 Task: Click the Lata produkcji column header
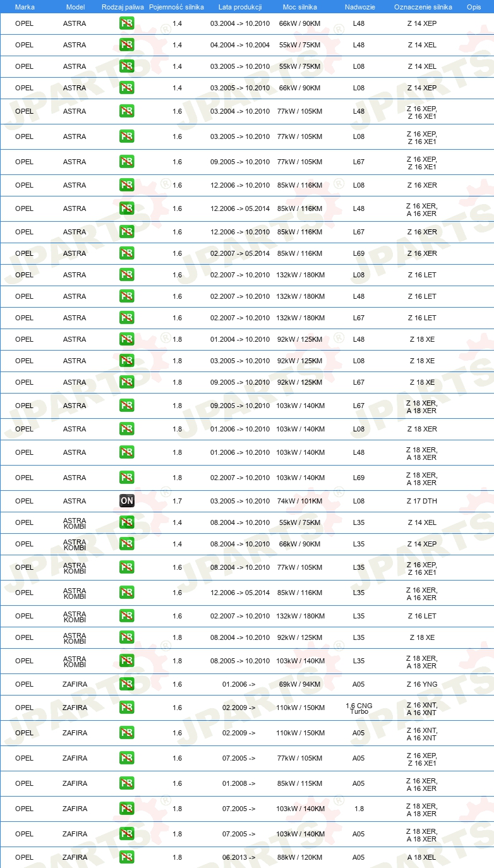(240, 7)
